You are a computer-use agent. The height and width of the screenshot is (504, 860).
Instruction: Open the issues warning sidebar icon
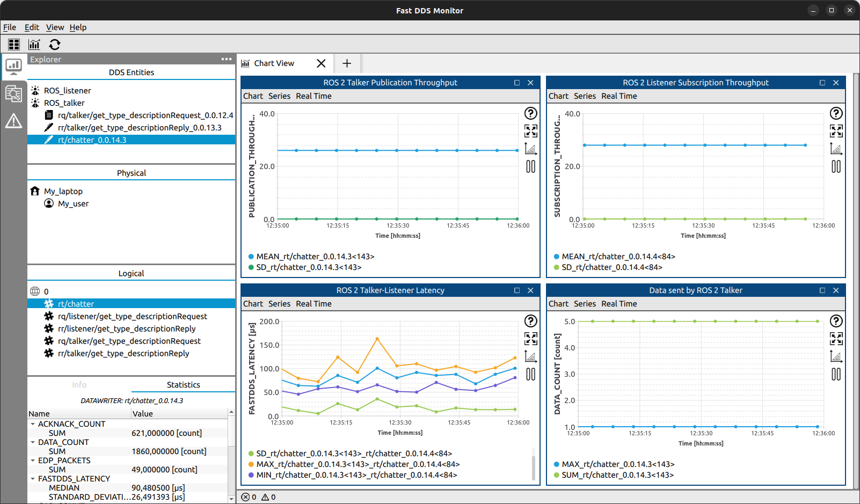pyautogui.click(x=13, y=121)
